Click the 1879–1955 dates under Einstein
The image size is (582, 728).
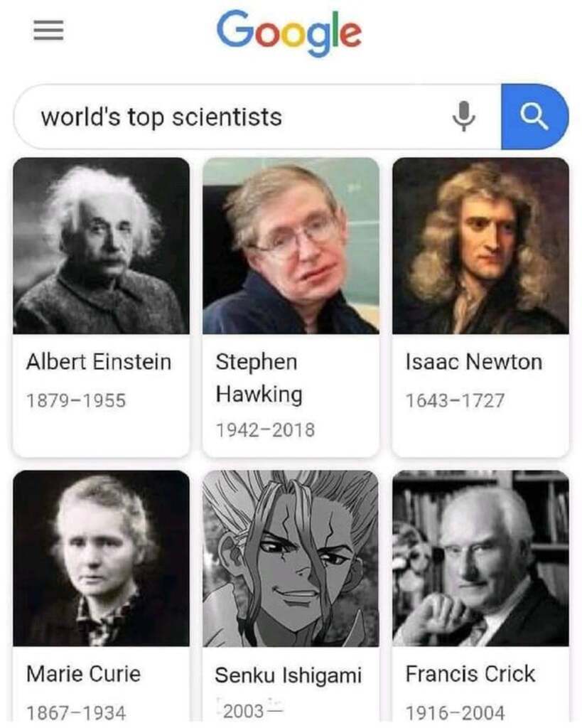point(76,401)
